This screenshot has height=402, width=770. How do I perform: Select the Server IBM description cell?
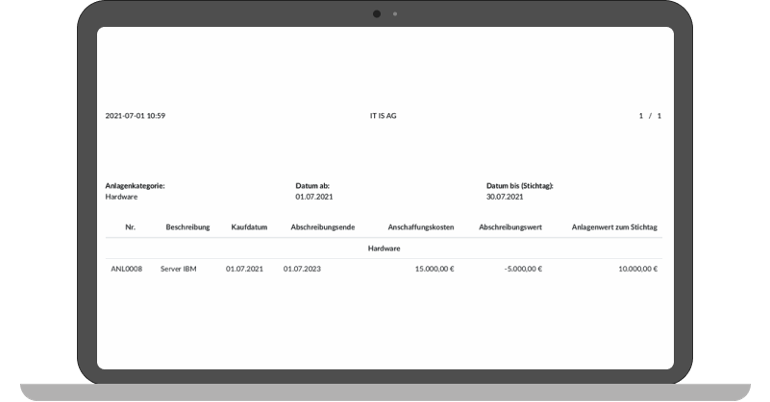pyautogui.click(x=179, y=269)
